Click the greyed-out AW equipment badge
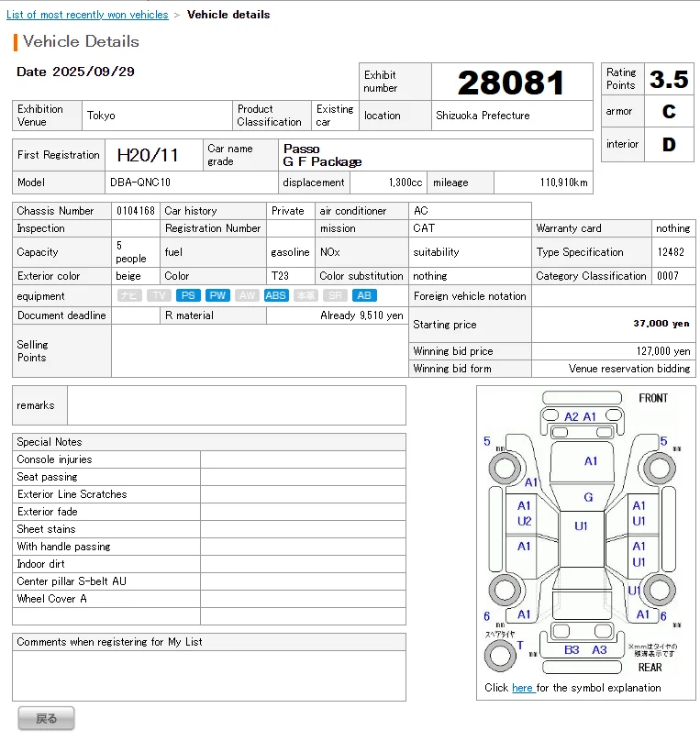 point(246,295)
